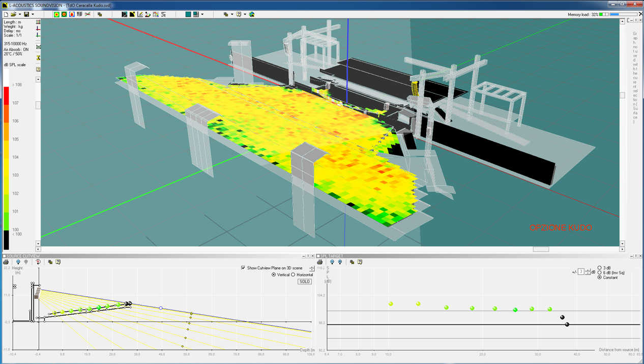
Task: Expand the Save dropdown arrow
Action: click(33, 14)
